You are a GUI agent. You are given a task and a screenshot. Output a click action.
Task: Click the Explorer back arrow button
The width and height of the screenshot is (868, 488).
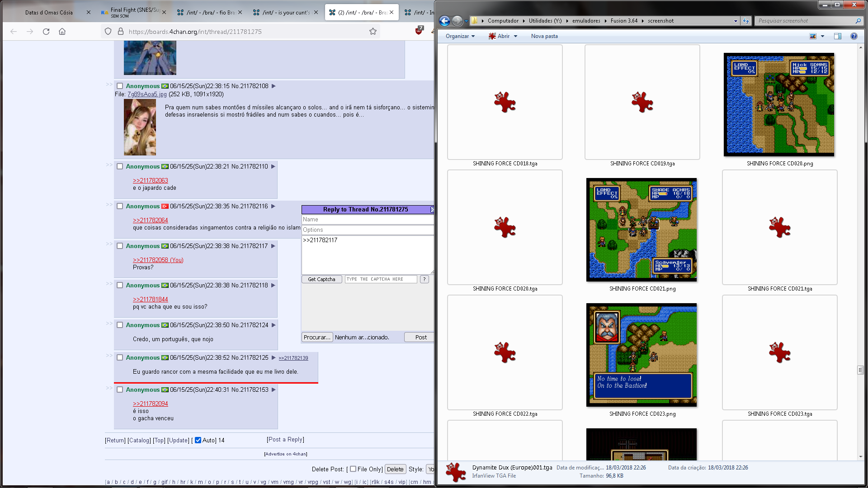(444, 21)
